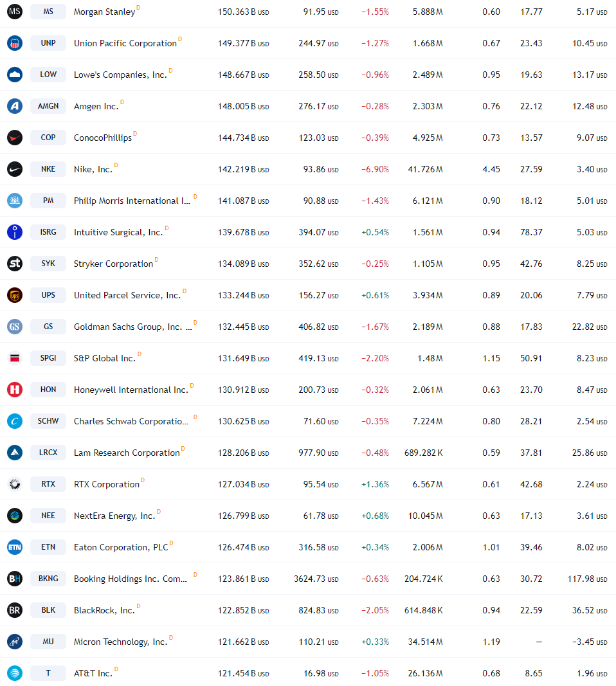Click the UPS shield logo icon
This screenshot has width=616, height=686.
[x=15, y=295]
